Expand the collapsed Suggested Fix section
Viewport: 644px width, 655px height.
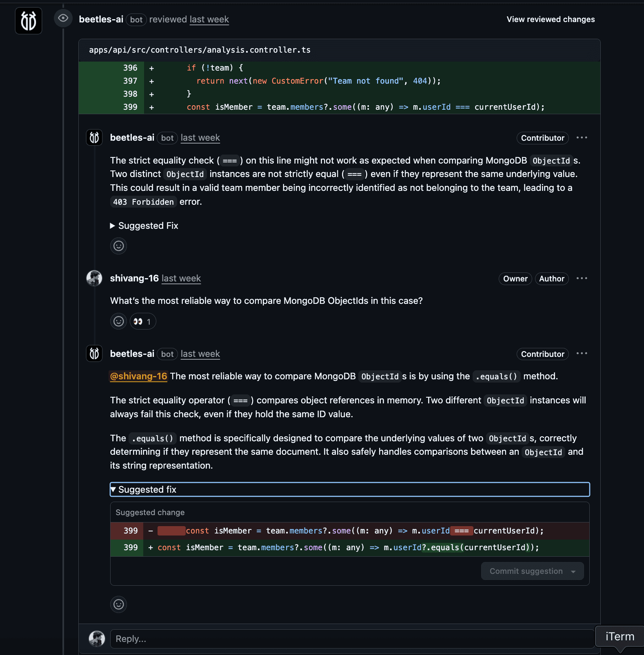pyautogui.click(x=144, y=226)
